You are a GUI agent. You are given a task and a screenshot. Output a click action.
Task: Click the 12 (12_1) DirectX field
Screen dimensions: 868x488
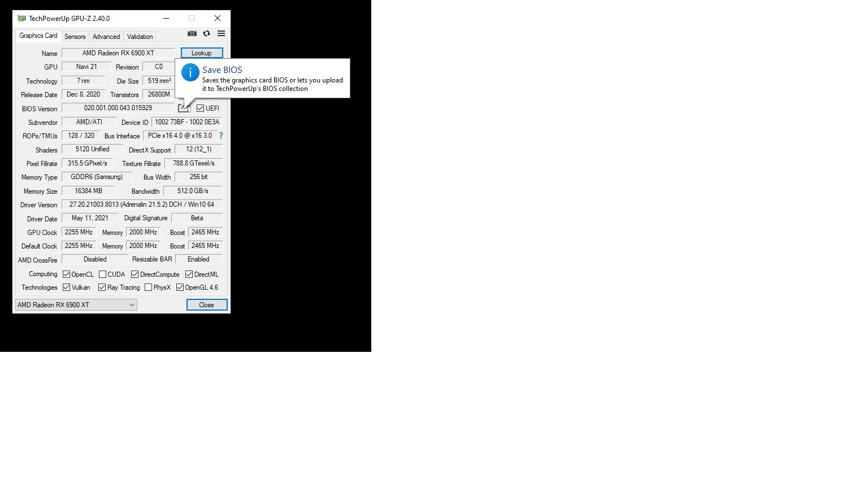(x=198, y=149)
